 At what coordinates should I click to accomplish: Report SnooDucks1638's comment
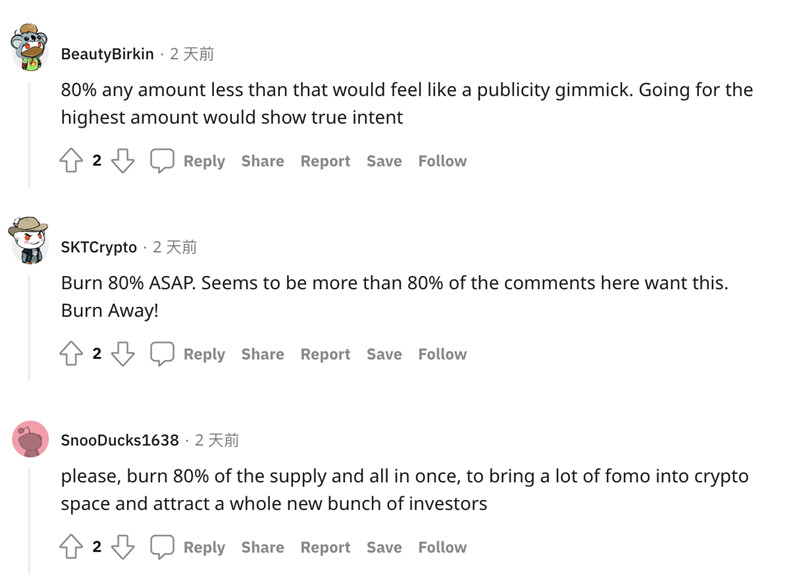click(x=325, y=547)
